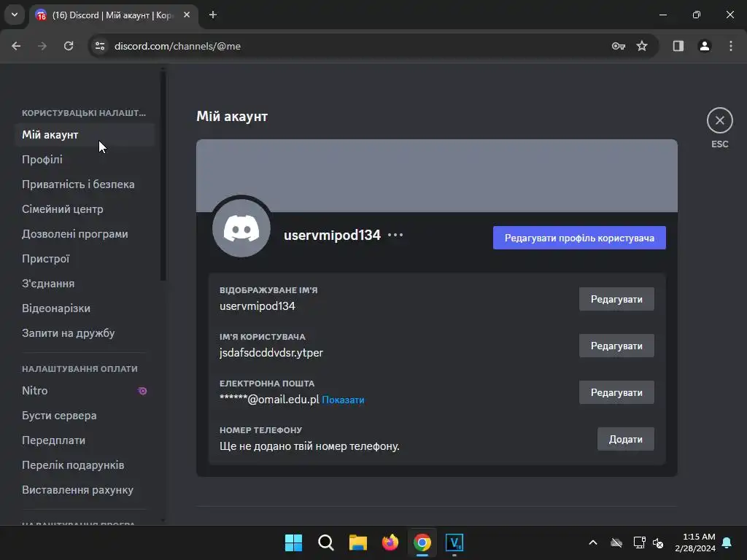This screenshot has width=747, height=560.
Task: Click the Chrome taskbar icon
Action: pos(422,542)
